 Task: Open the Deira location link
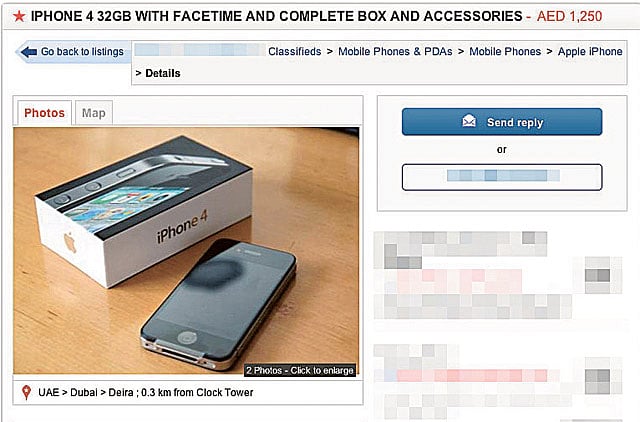[x=121, y=392]
